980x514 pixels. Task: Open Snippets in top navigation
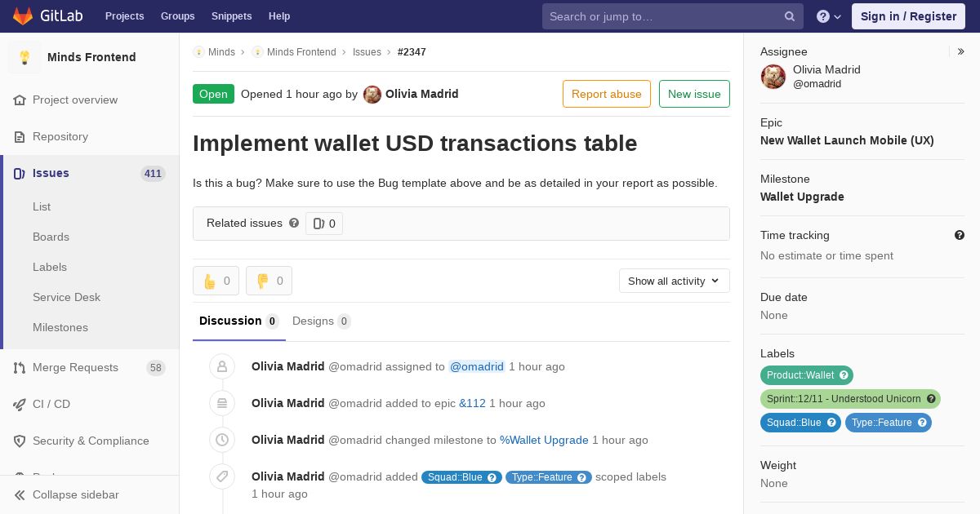point(231,16)
